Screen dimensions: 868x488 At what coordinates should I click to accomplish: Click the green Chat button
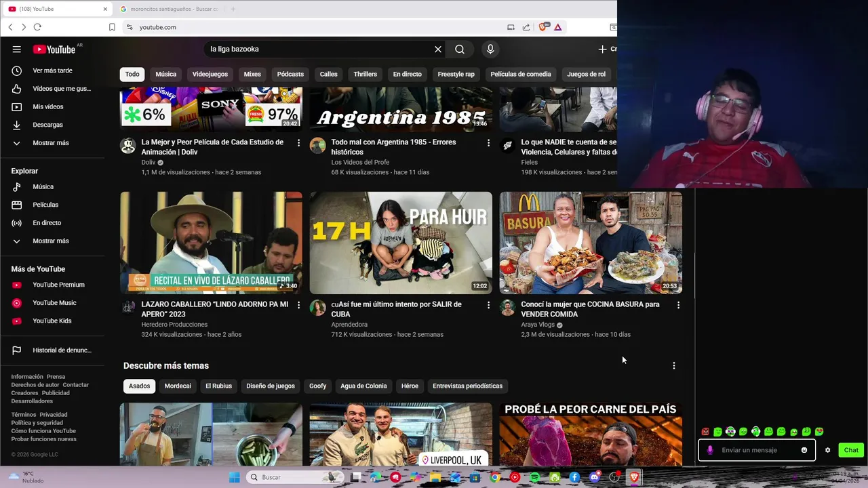point(851,450)
